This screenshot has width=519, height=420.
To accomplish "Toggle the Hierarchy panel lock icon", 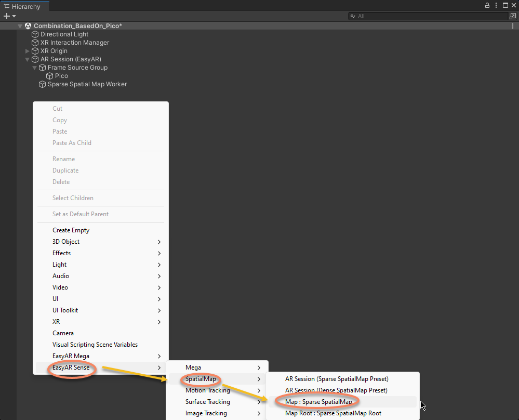I will point(487,5).
